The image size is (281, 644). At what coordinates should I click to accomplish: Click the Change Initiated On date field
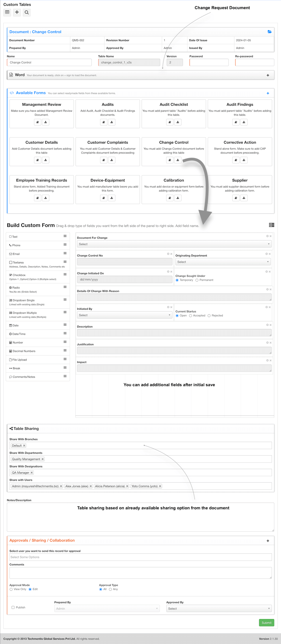125,280
